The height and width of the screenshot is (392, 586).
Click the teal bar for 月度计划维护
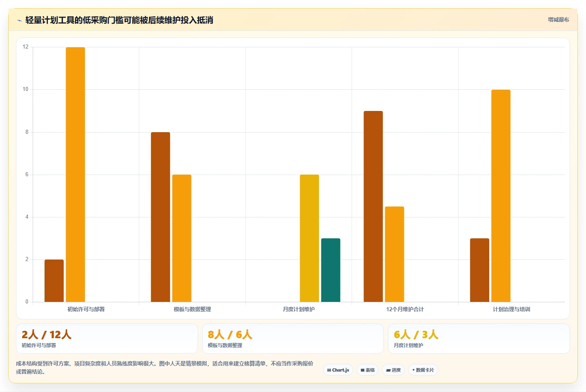331,270
